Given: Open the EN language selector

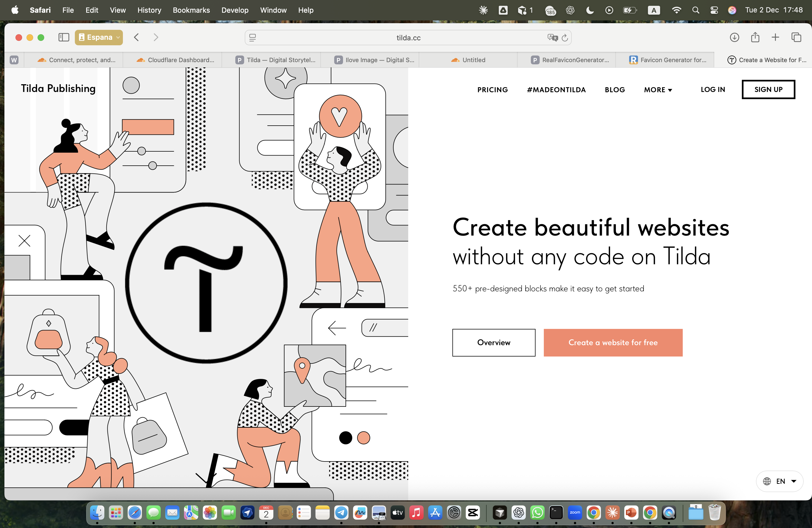Looking at the screenshot, I should [779, 481].
